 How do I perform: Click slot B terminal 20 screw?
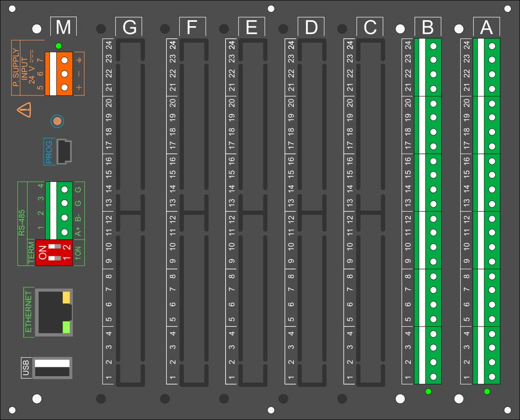(433, 104)
